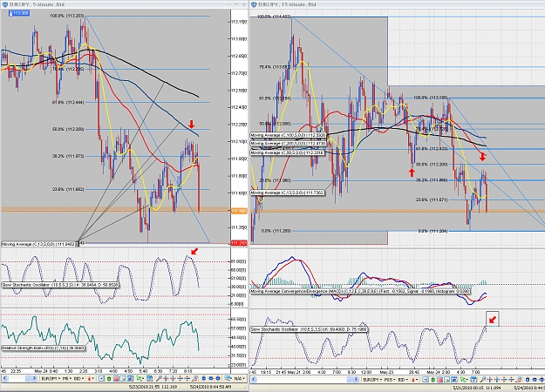Click the first red horizontal-line icon, 5-minute toolbar
The image size is (545, 392).
tap(180, 378)
